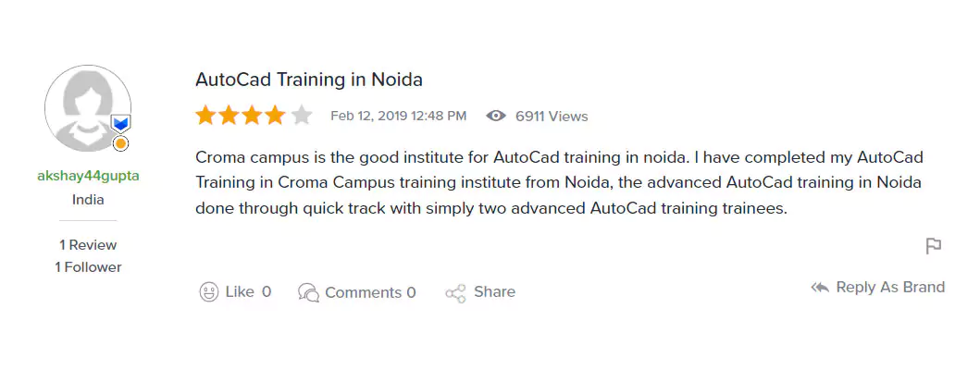
Task: Click the fifth gray rating star
Action: [x=302, y=116]
